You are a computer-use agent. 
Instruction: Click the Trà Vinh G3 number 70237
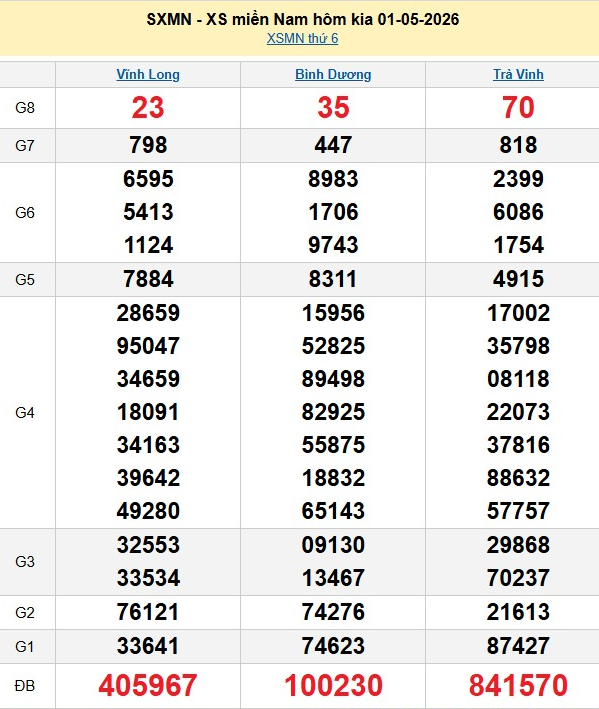tap(518, 578)
